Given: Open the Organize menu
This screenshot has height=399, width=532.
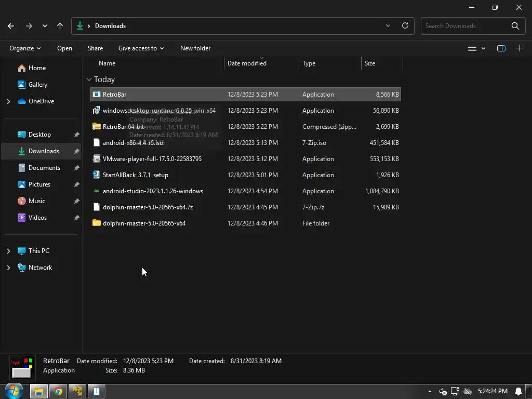Looking at the screenshot, I should click(x=25, y=48).
